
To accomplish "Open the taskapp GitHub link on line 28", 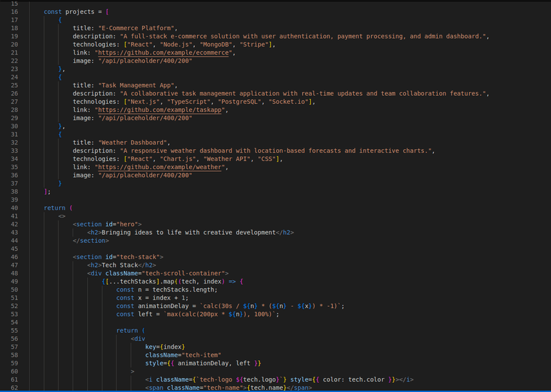I will pos(160,109).
